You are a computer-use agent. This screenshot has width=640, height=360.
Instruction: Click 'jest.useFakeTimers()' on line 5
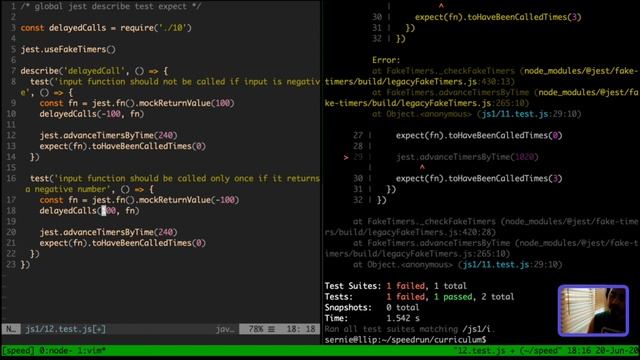pyautogui.click(x=68, y=49)
